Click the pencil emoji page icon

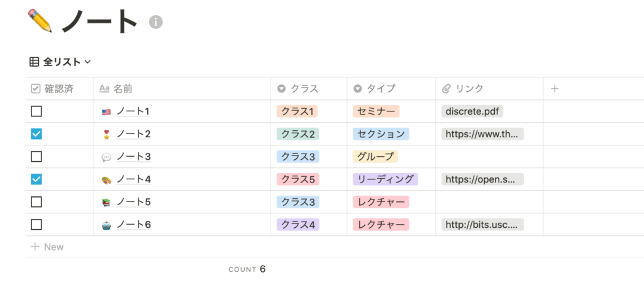pyautogui.click(x=40, y=21)
